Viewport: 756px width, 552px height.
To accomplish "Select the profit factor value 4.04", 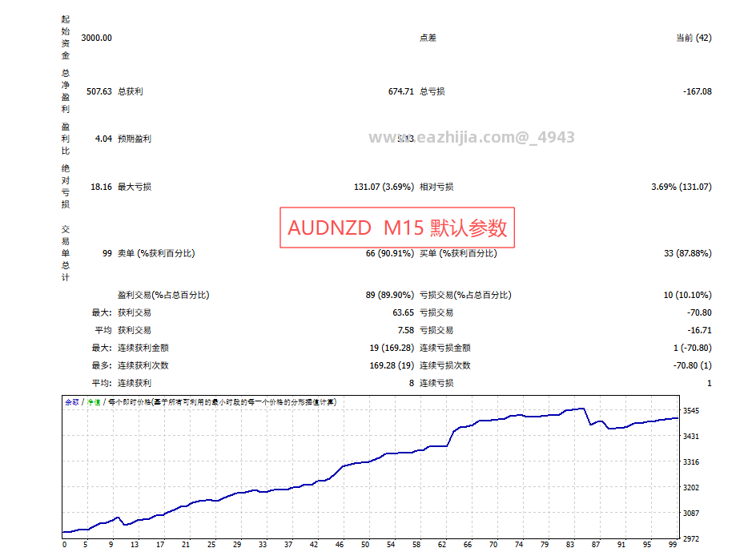I will [103, 139].
